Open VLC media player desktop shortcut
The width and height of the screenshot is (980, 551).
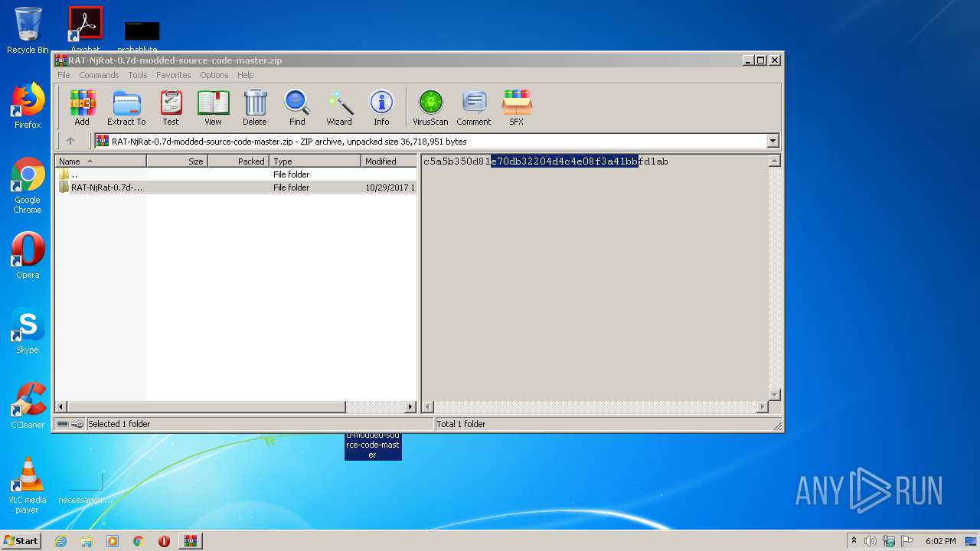coord(28,485)
